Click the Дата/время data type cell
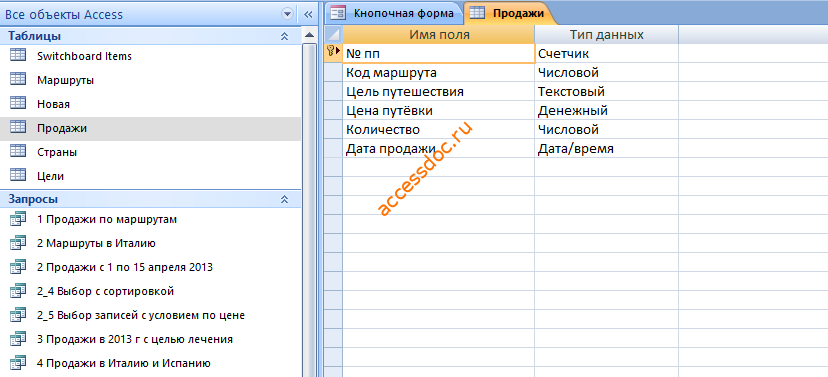The image size is (828, 377). pos(606,149)
